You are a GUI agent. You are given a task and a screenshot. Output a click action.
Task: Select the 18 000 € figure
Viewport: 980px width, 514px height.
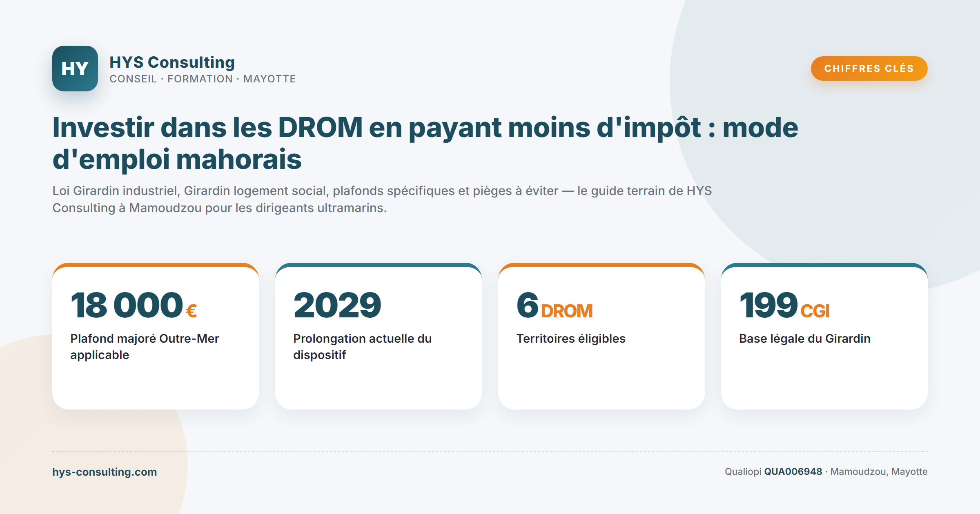tap(134, 305)
